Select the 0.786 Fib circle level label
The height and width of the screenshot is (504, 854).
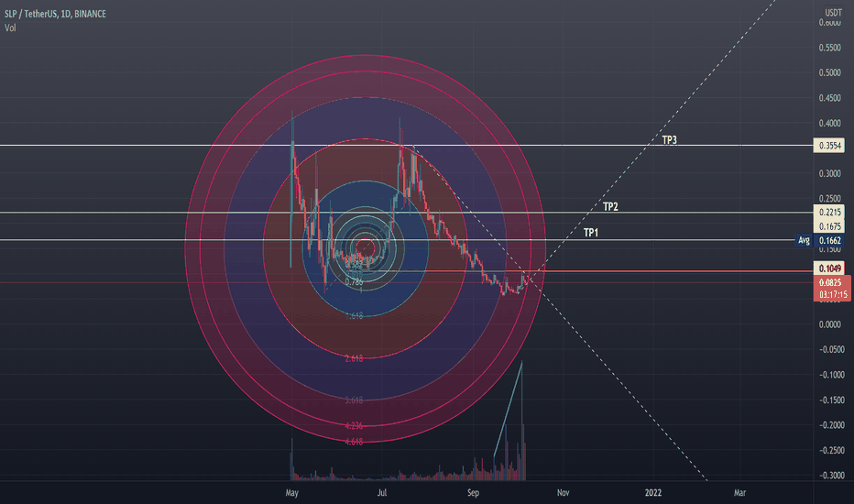tap(354, 281)
